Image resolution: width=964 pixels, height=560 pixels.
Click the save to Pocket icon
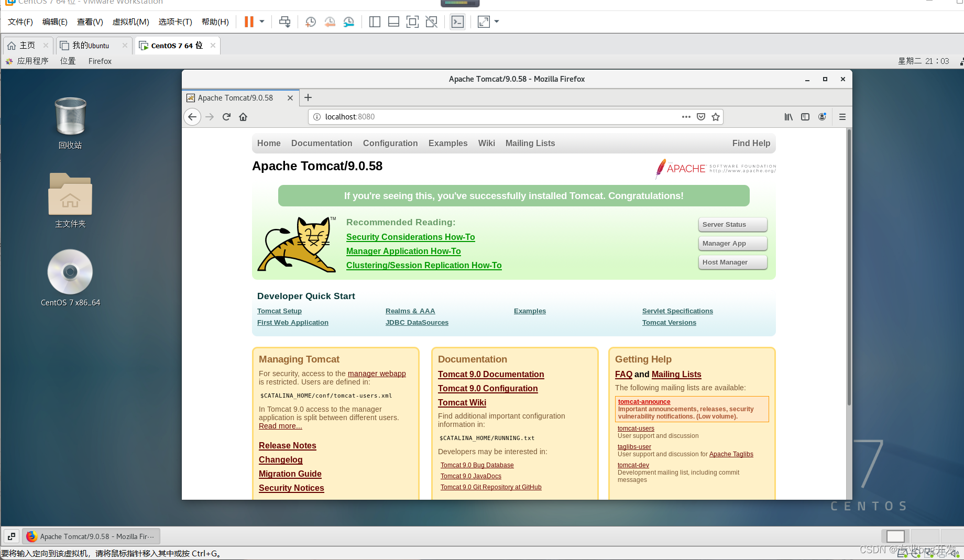coord(701,117)
